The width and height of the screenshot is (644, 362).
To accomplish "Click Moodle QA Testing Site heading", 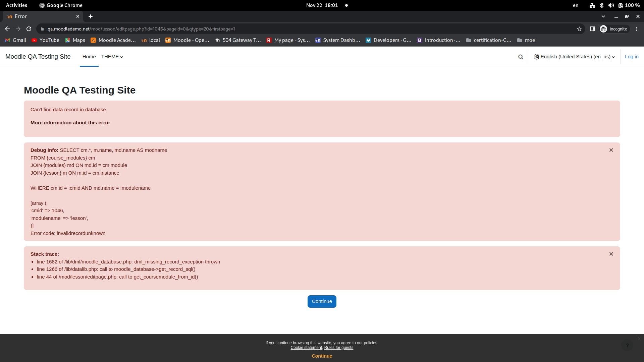I will (79, 90).
